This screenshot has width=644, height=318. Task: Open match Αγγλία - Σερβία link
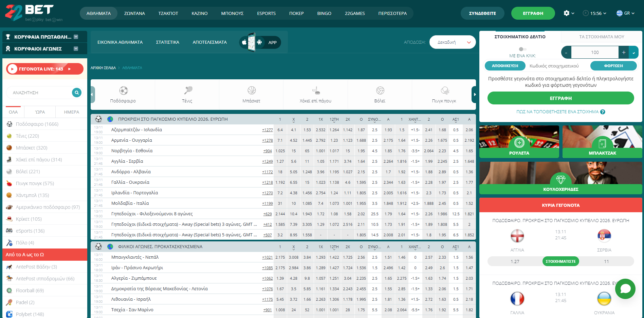127,161
